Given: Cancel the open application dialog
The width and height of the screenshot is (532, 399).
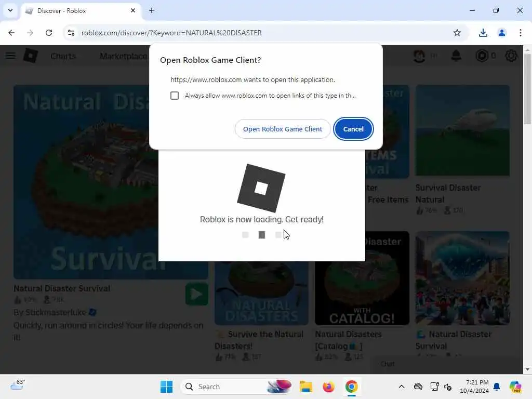Looking at the screenshot, I should pyautogui.click(x=353, y=129).
